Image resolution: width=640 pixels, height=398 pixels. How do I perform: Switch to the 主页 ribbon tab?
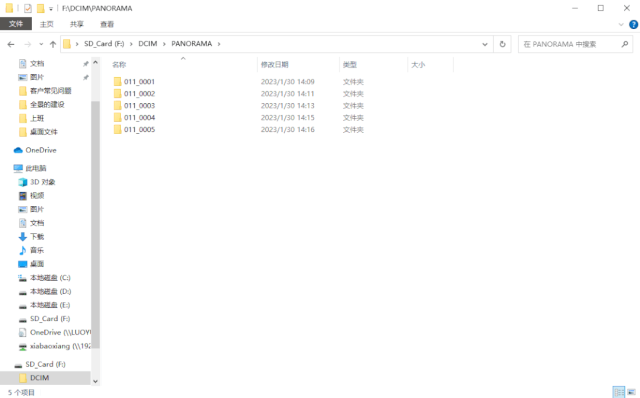pos(47,24)
